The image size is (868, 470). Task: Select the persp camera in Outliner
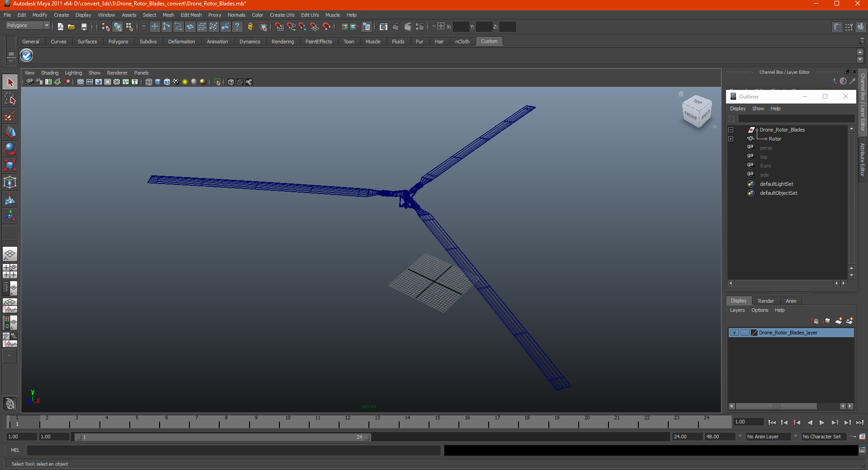(x=766, y=148)
